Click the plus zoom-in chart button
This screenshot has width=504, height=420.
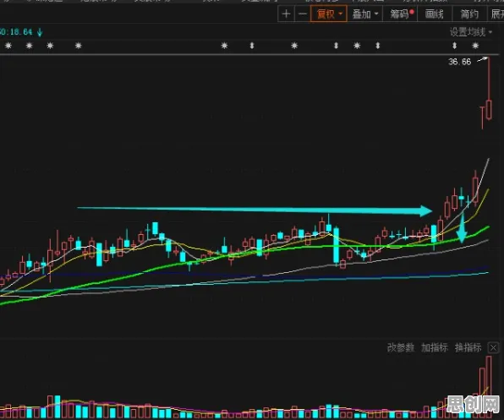(x=286, y=14)
